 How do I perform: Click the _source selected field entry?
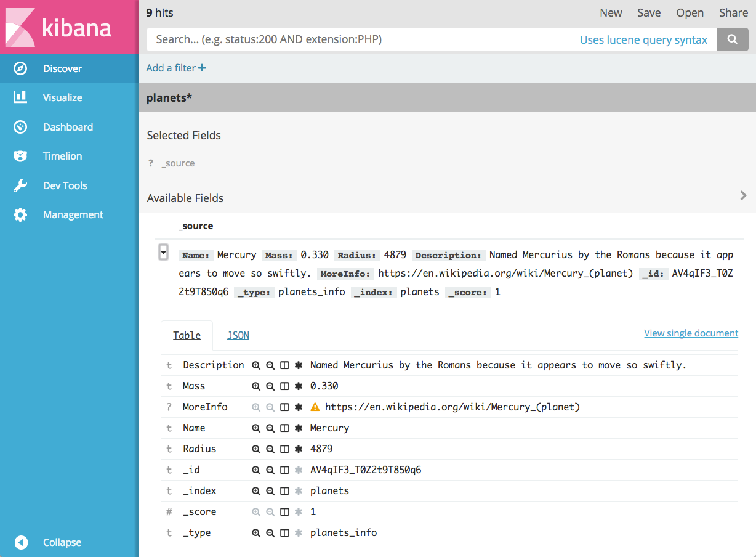point(178,163)
